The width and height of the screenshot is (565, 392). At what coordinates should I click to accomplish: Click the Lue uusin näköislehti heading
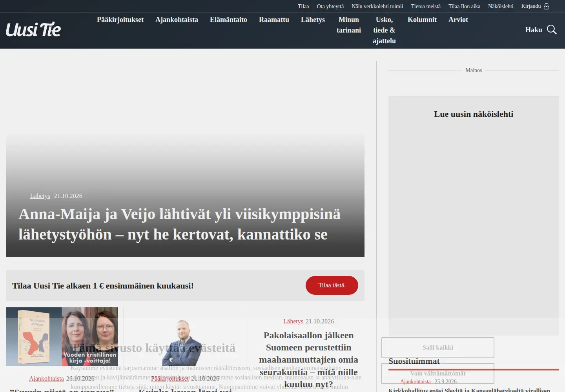point(474,114)
